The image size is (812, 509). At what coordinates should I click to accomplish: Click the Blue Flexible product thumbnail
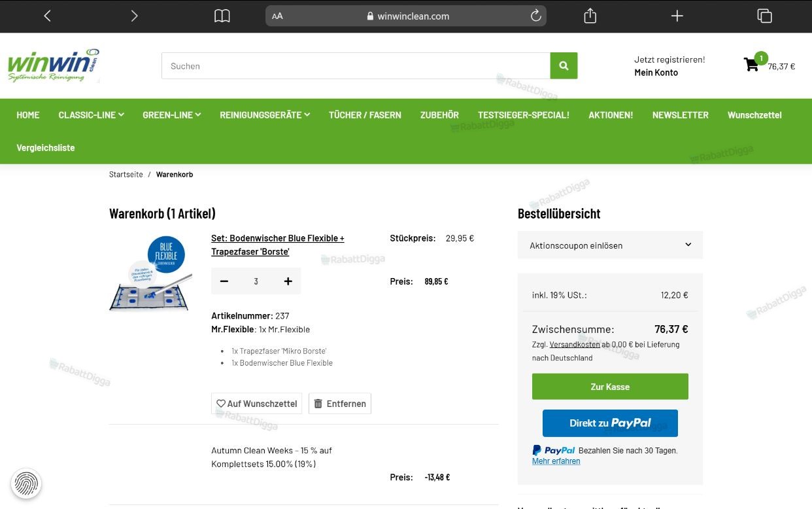(151, 273)
